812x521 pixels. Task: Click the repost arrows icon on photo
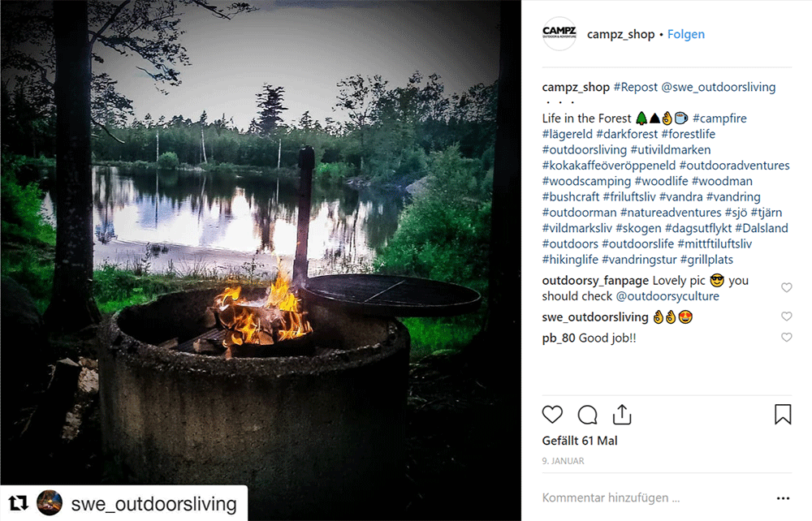pyautogui.click(x=18, y=503)
